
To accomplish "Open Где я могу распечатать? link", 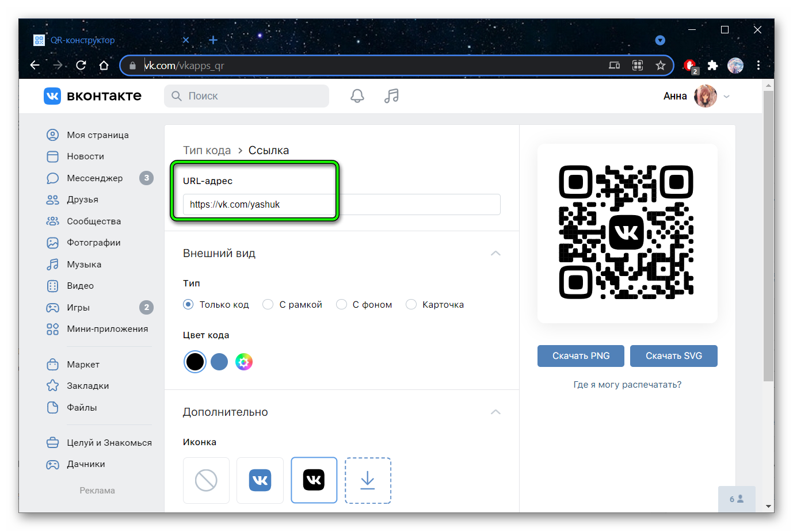I will click(627, 385).
